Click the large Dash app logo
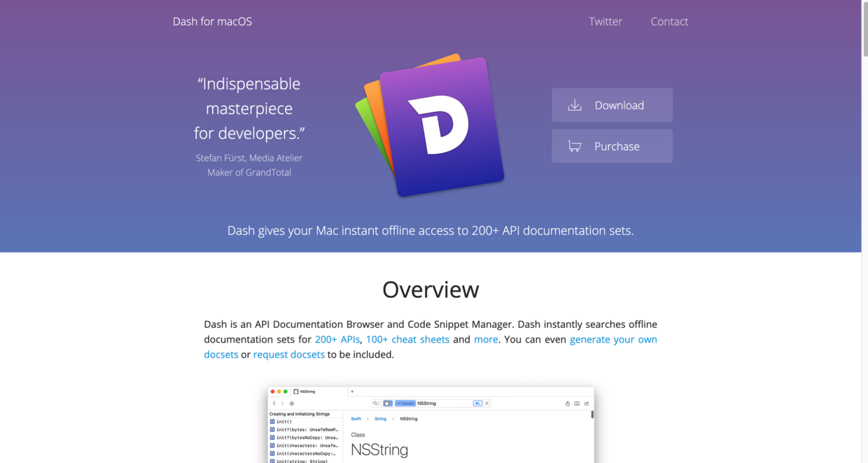The image size is (868, 463). [430, 126]
